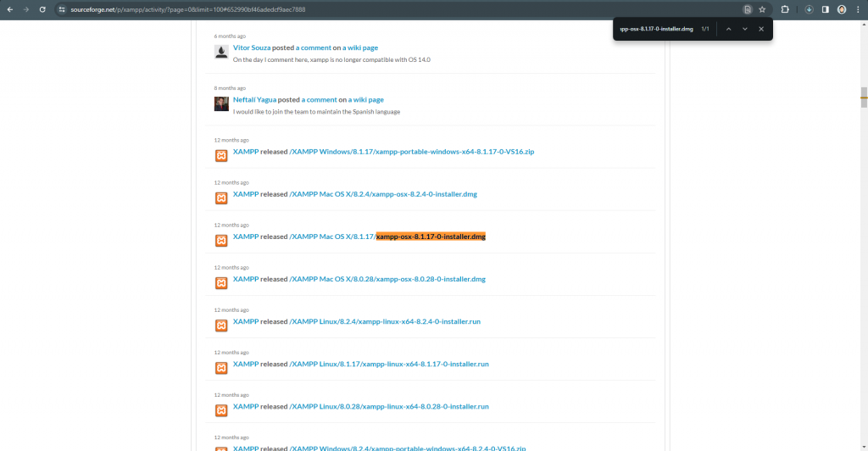Image resolution: width=868 pixels, height=451 pixels.
Task: Click the '1/1' find match counter
Action: (705, 29)
